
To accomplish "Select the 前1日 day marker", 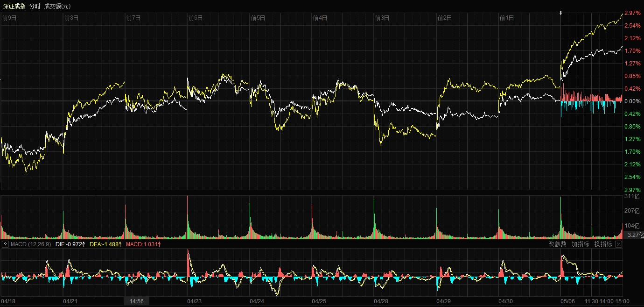I will point(507,18).
